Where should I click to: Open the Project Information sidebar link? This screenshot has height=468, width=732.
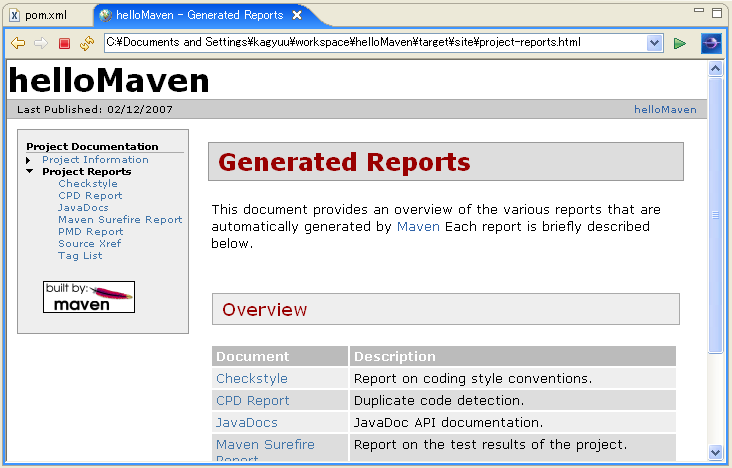95,160
